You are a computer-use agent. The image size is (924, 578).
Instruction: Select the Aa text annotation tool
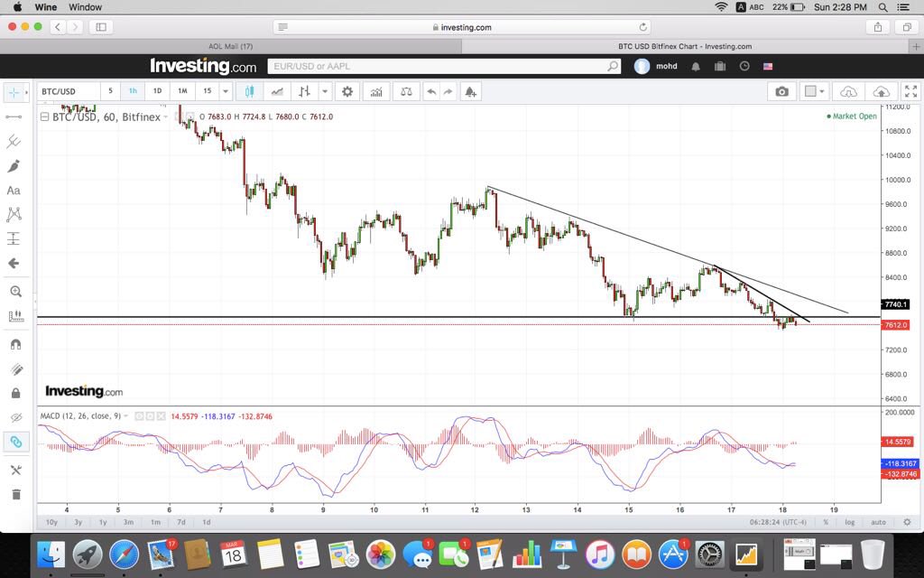14,191
